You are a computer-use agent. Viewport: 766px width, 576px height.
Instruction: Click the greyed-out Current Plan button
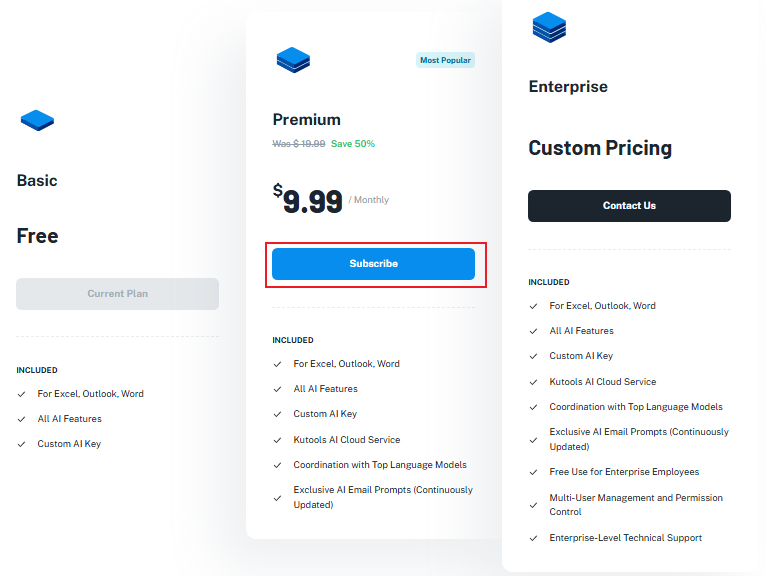(117, 294)
